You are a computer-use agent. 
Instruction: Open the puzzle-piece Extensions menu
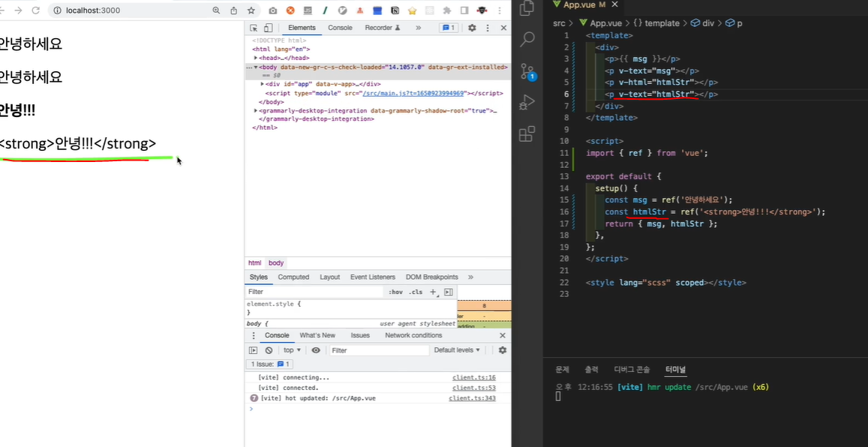click(447, 10)
